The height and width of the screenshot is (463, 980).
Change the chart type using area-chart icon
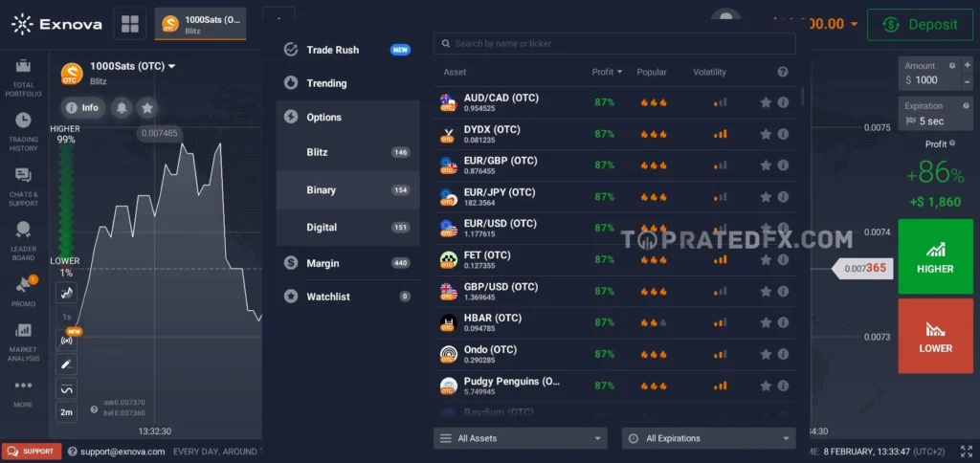pos(66,293)
